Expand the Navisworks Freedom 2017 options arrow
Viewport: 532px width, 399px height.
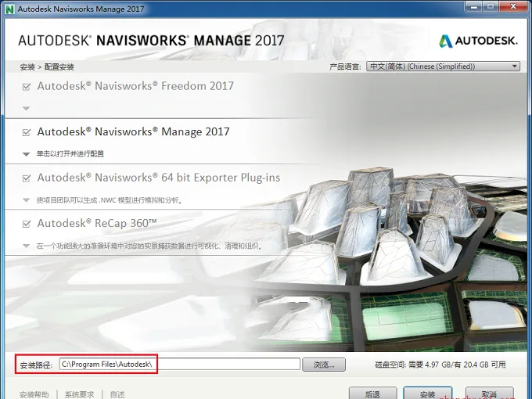[x=26, y=109]
